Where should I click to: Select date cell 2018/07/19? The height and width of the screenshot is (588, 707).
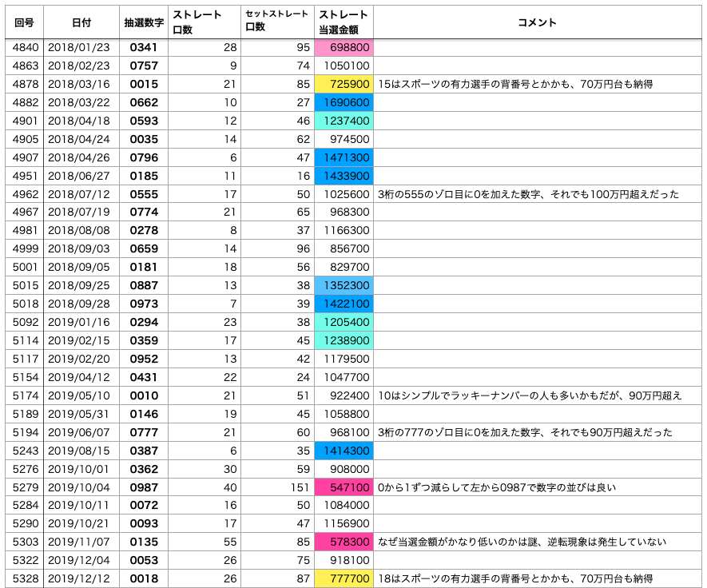point(81,212)
